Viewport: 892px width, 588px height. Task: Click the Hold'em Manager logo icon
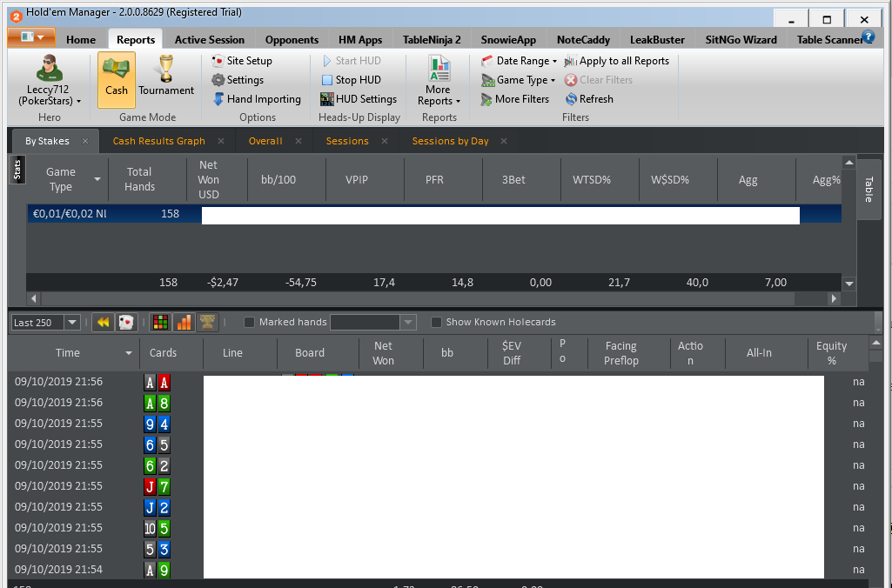click(16, 17)
